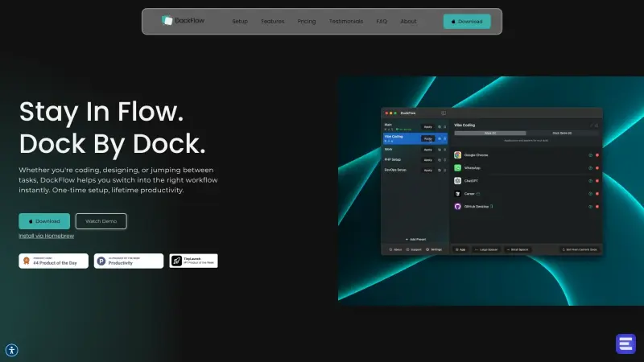Switch to the Dock Items tab

point(562,133)
